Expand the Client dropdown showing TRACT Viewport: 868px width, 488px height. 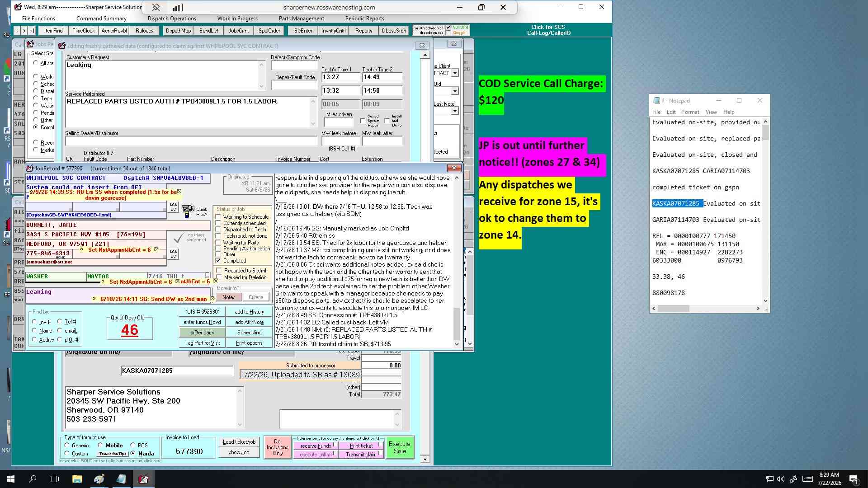tap(455, 73)
